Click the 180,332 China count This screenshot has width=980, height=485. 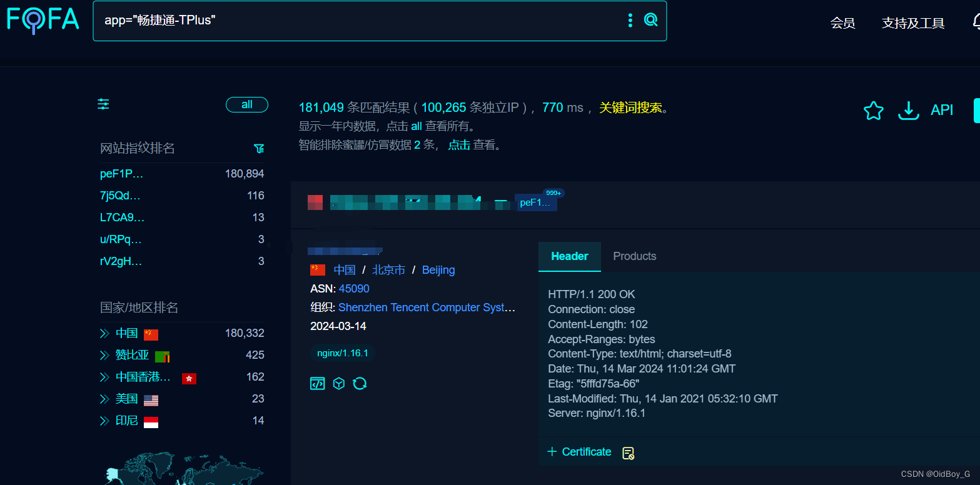[x=245, y=333]
